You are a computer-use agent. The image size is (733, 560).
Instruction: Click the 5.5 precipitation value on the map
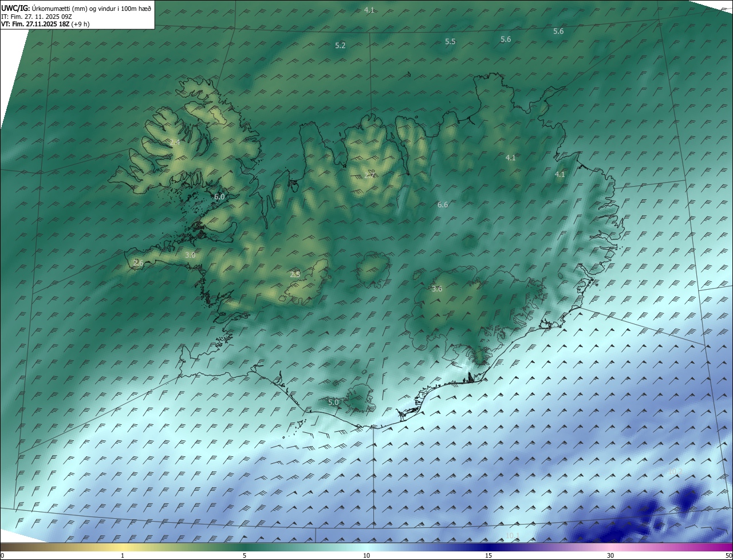(450, 42)
